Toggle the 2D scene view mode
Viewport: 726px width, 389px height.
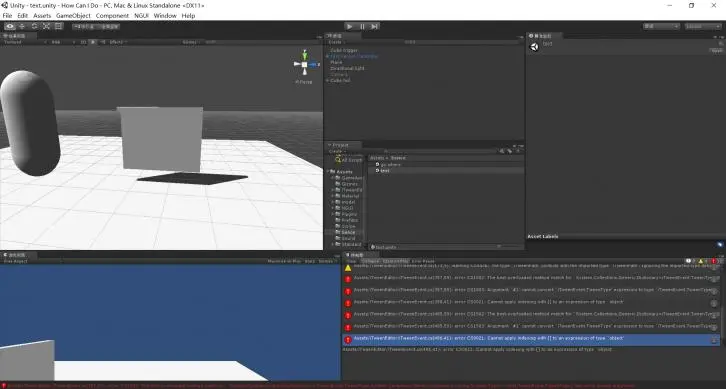pyautogui.click(x=83, y=42)
